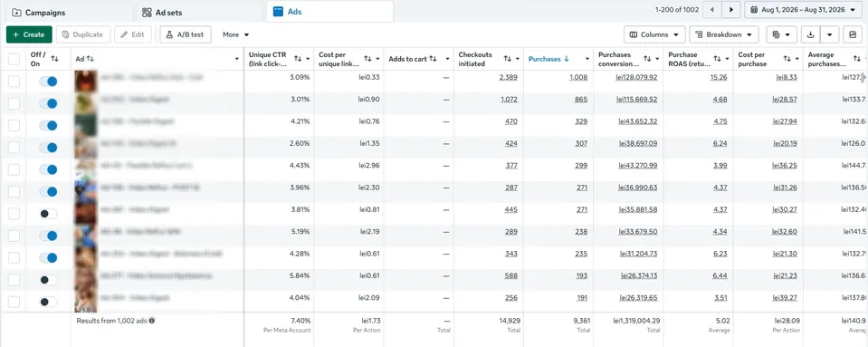This screenshot has height=347, width=868.
Task: Reverse the Purchases descending sort arrow
Action: 567,59
